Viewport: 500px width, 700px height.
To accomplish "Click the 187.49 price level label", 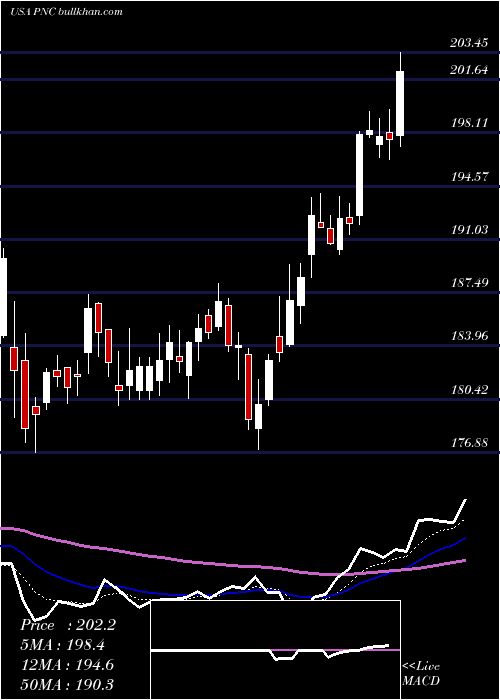I will click(x=469, y=283).
